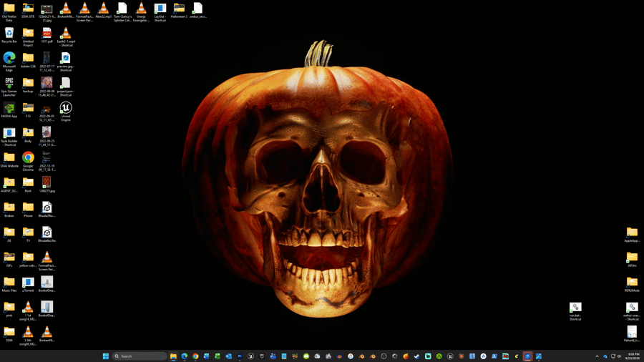Select the 5 5th song09 VLC file
The image size is (644, 362).
pos(28,336)
